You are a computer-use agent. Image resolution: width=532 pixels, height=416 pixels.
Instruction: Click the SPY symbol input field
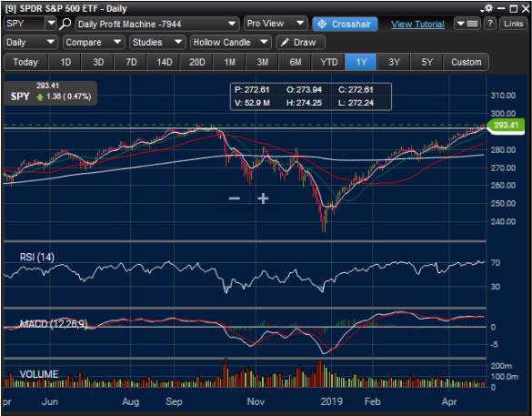(25, 24)
